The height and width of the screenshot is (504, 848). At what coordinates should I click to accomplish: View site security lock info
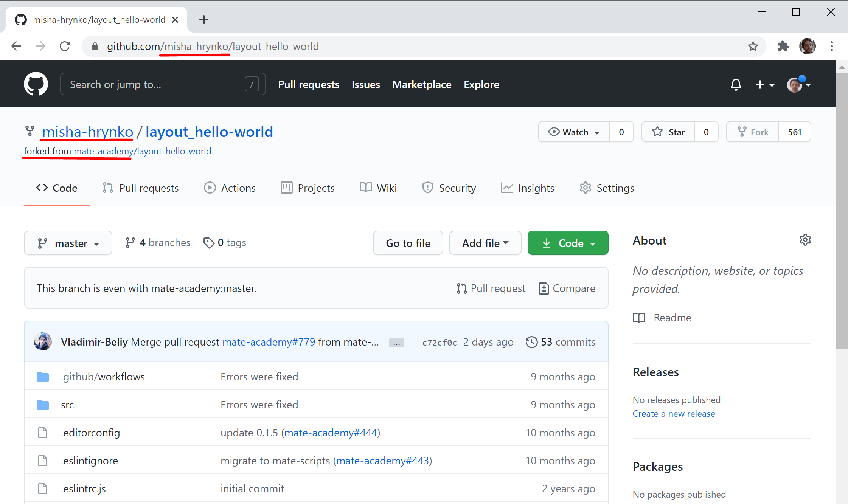click(95, 46)
